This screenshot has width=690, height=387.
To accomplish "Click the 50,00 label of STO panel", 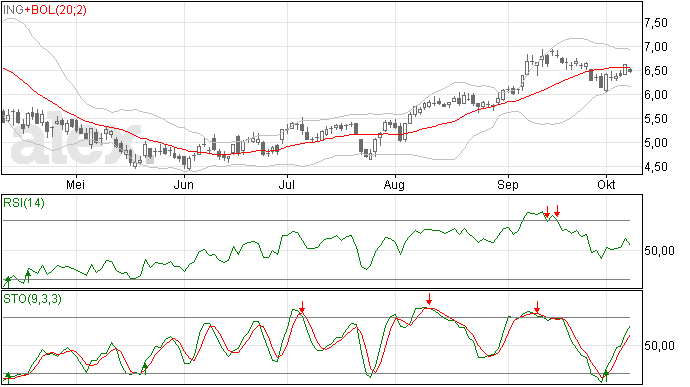I will pyautogui.click(x=659, y=346).
